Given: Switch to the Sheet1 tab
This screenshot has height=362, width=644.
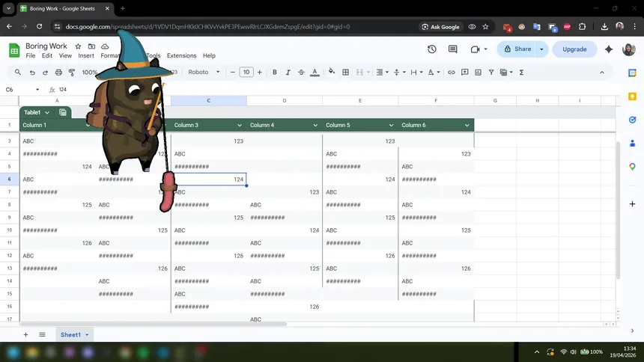Looking at the screenshot, I should point(71,334).
